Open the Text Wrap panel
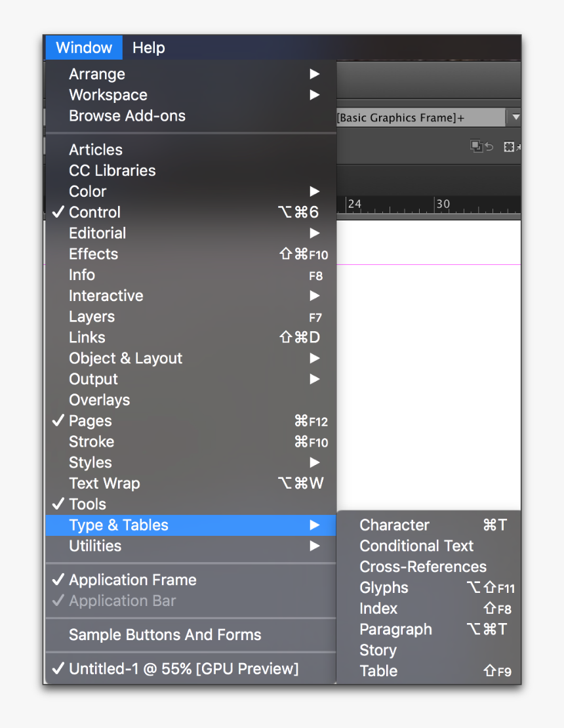564x728 pixels. (x=191, y=483)
